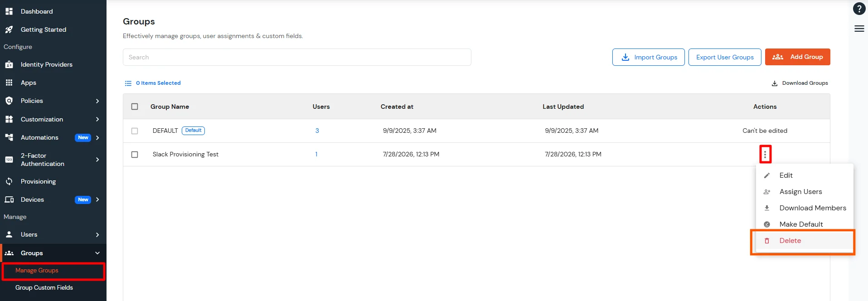Click the Created at column header
Viewport: 868px width, 301px height.
397,107
